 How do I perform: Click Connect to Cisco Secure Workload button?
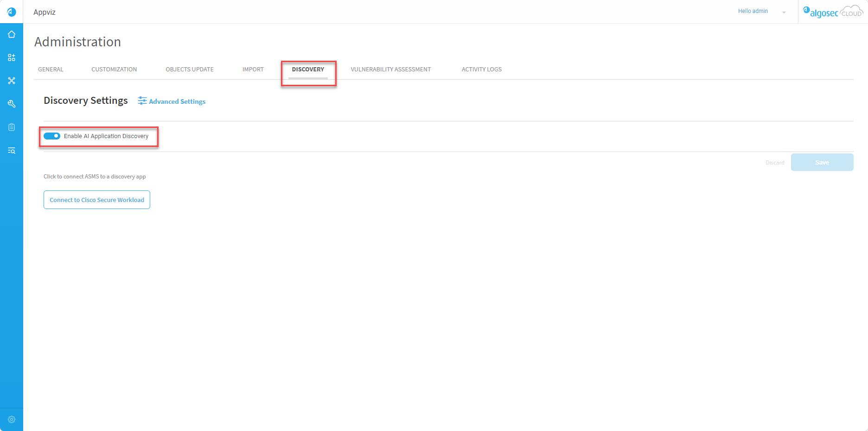(97, 200)
